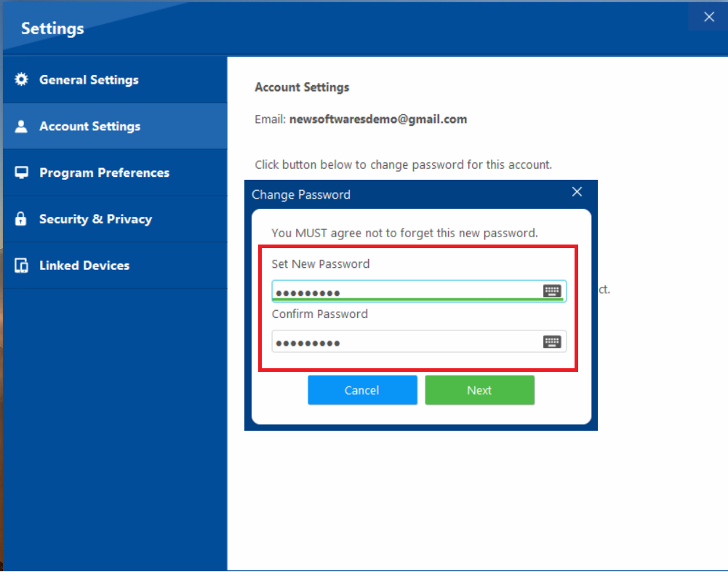This screenshot has width=728, height=572.
Task: Close the Settings window
Action: pos(708,17)
